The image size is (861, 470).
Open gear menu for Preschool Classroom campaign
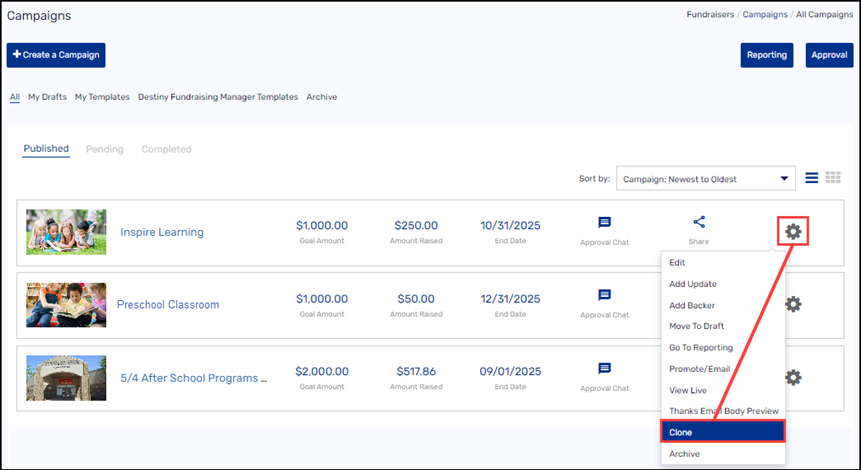pos(793,304)
